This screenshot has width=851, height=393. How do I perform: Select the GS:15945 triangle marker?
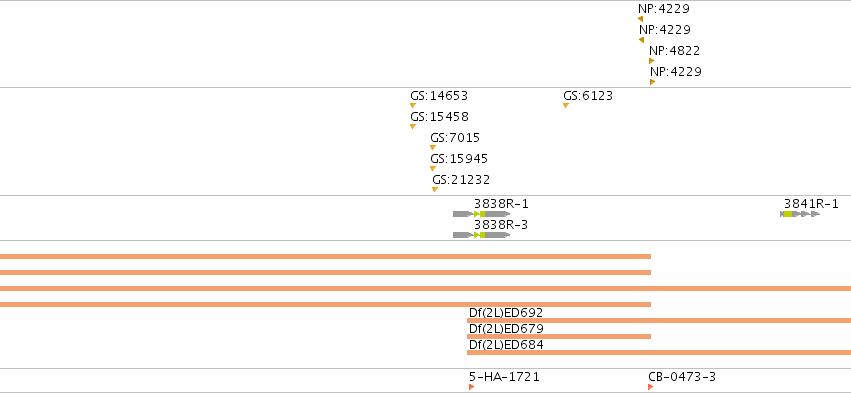(433, 169)
